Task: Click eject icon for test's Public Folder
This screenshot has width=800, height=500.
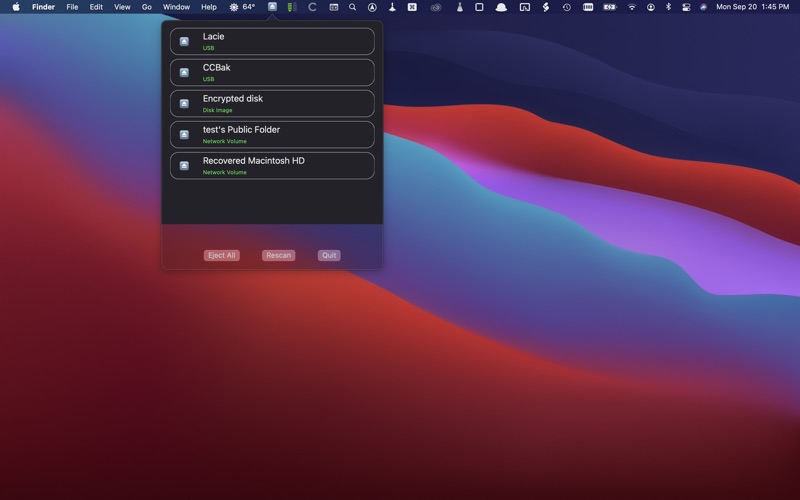Action: tap(184, 135)
